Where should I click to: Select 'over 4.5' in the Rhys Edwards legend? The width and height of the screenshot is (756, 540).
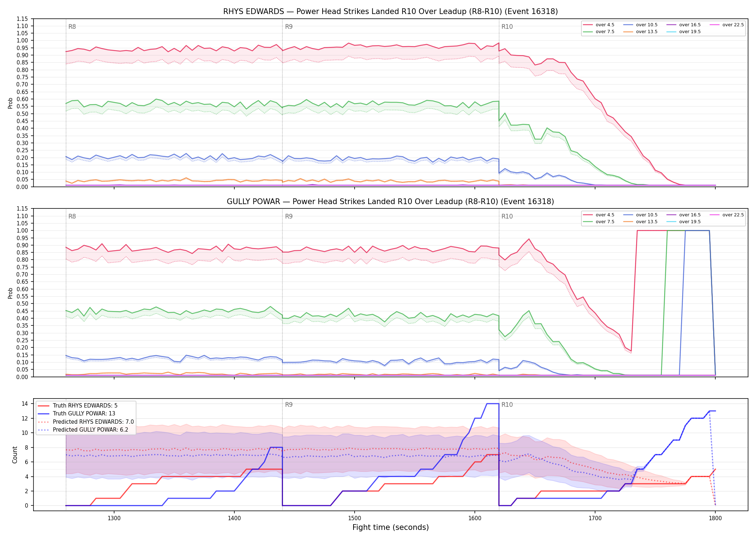[599, 25]
